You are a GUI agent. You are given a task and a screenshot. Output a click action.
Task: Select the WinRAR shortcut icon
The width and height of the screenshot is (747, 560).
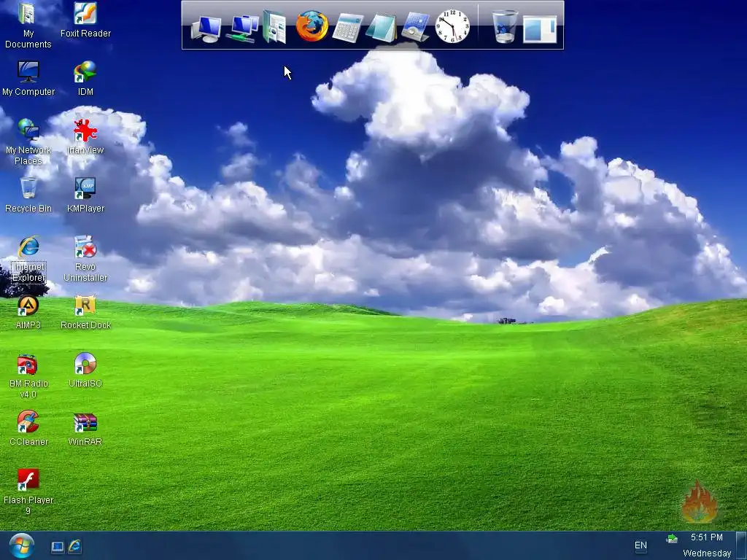pyautogui.click(x=85, y=428)
